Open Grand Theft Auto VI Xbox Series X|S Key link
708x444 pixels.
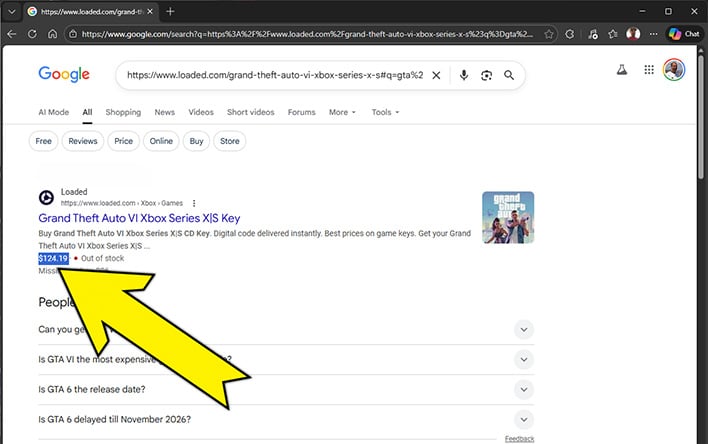pyautogui.click(x=139, y=218)
